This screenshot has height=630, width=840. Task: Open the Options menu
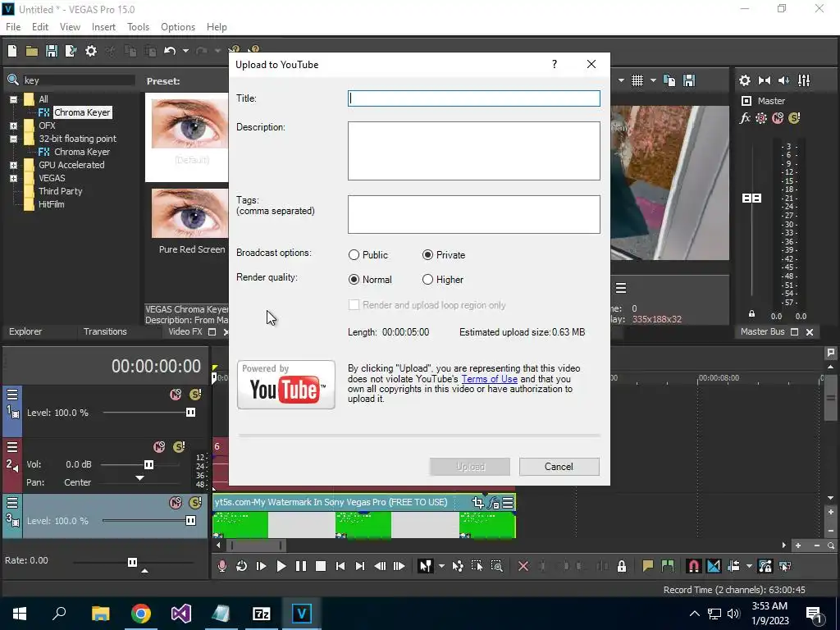click(178, 27)
